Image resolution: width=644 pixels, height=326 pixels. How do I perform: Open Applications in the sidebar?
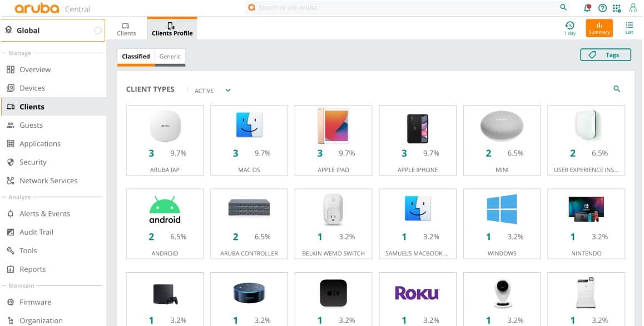click(53, 143)
